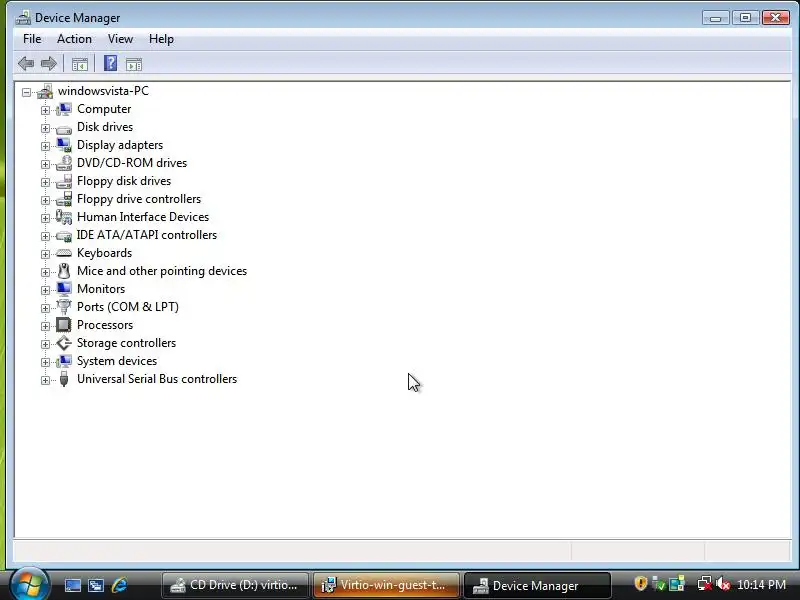Expand the Storage controllers category
The image size is (800, 600).
pos(45,344)
